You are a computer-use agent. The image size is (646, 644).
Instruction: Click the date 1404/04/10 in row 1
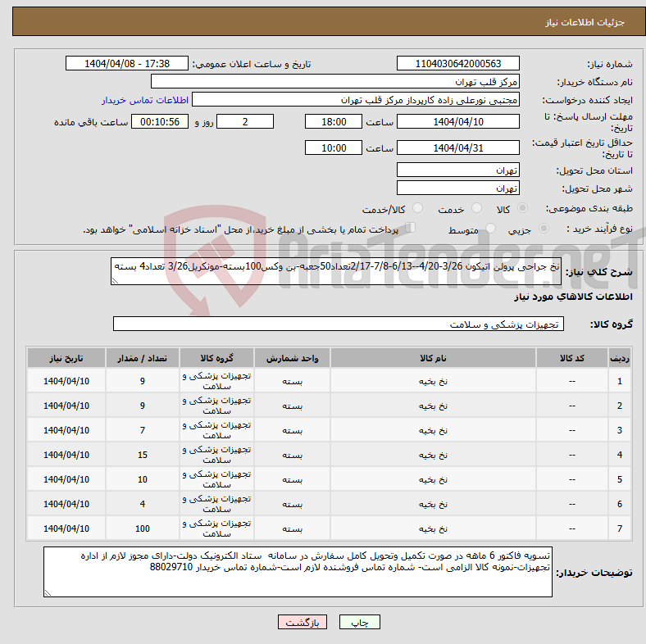click(66, 381)
